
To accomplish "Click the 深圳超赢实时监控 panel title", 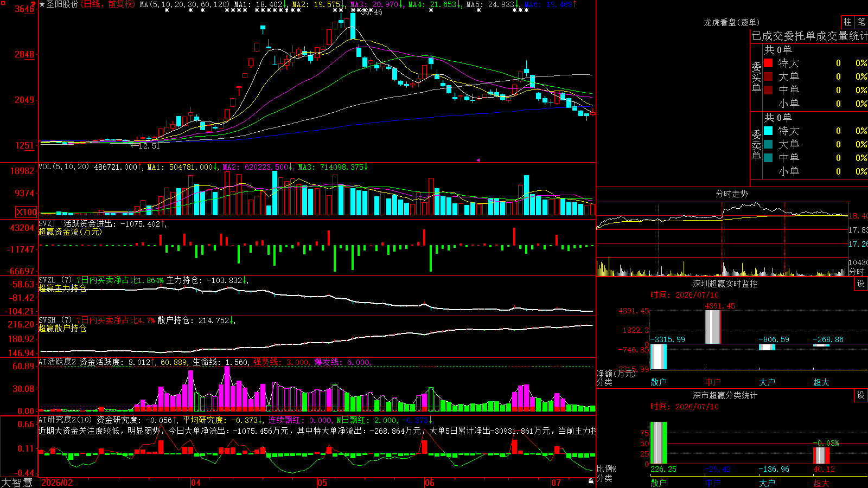I will click(725, 284).
